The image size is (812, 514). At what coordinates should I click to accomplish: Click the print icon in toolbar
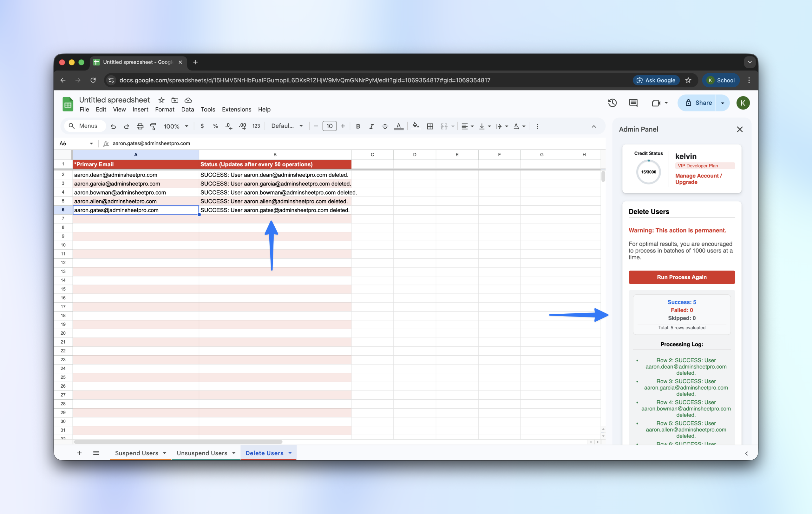(x=140, y=126)
